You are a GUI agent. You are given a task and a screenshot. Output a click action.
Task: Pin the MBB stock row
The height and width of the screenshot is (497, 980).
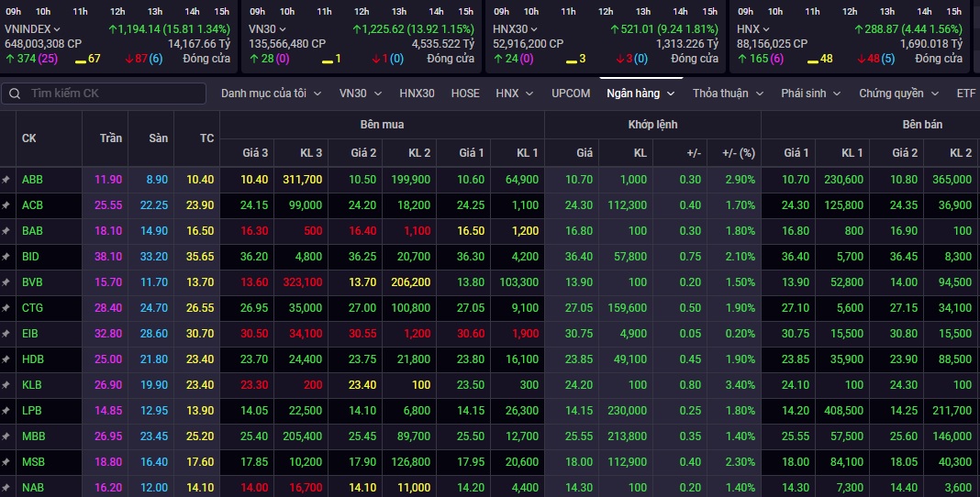click(6, 436)
